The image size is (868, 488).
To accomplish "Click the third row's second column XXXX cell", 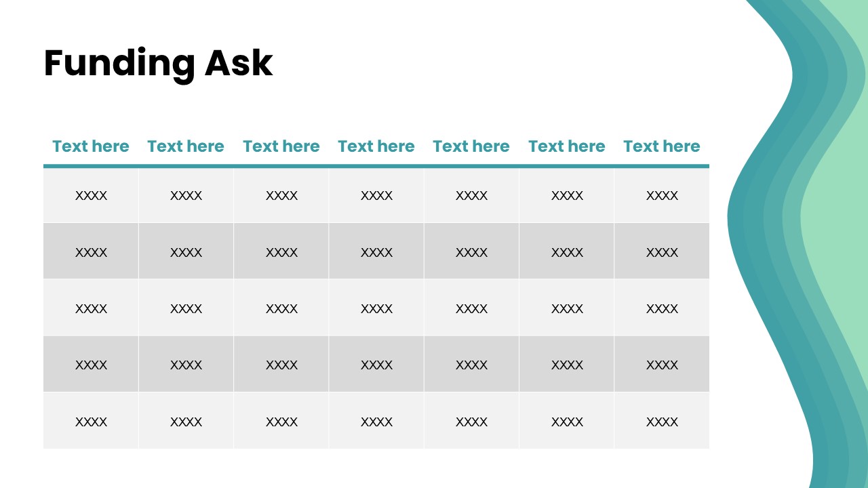I will coord(186,308).
